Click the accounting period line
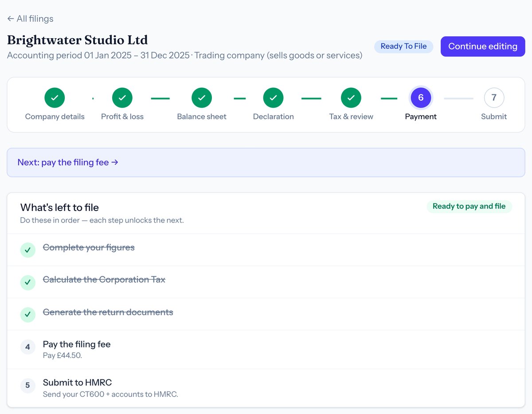This screenshot has height=414, width=532. pos(184,56)
